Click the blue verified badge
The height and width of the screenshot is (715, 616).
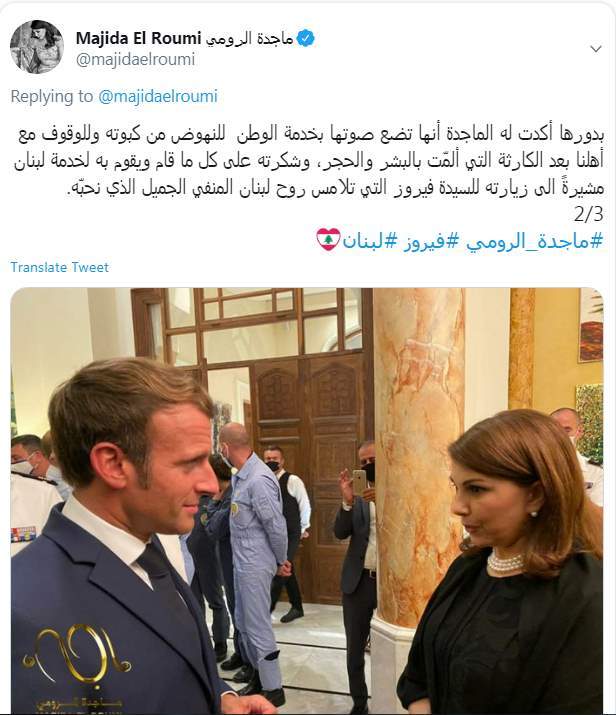click(305, 39)
